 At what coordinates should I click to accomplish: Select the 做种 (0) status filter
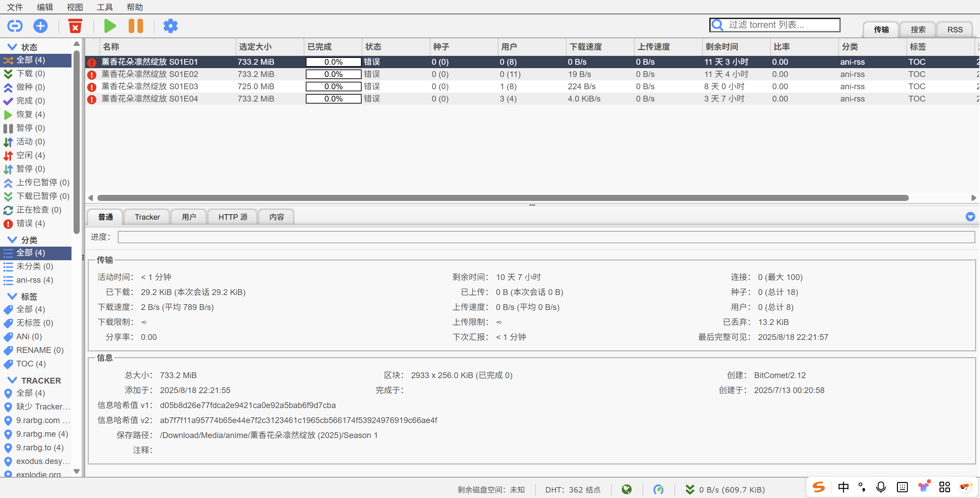[36, 87]
